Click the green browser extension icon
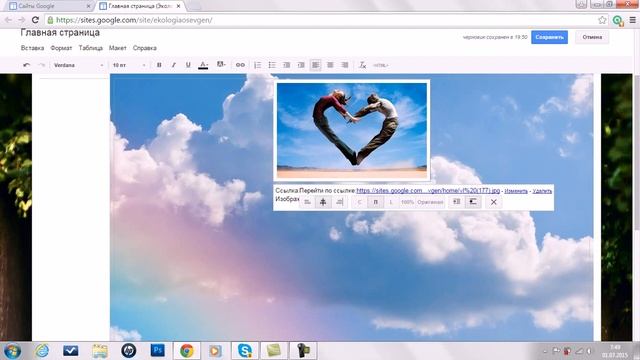Viewport: 640px width, 360px height. [618, 20]
